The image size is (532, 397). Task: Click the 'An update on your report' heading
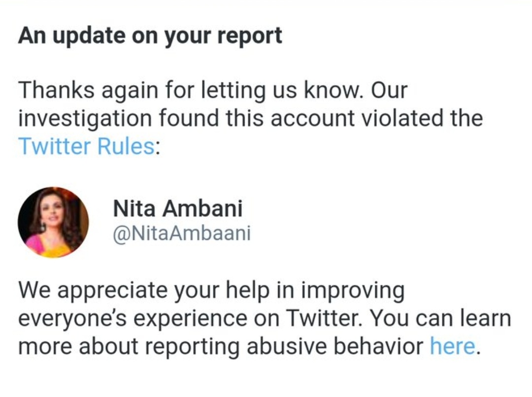coord(150,36)
